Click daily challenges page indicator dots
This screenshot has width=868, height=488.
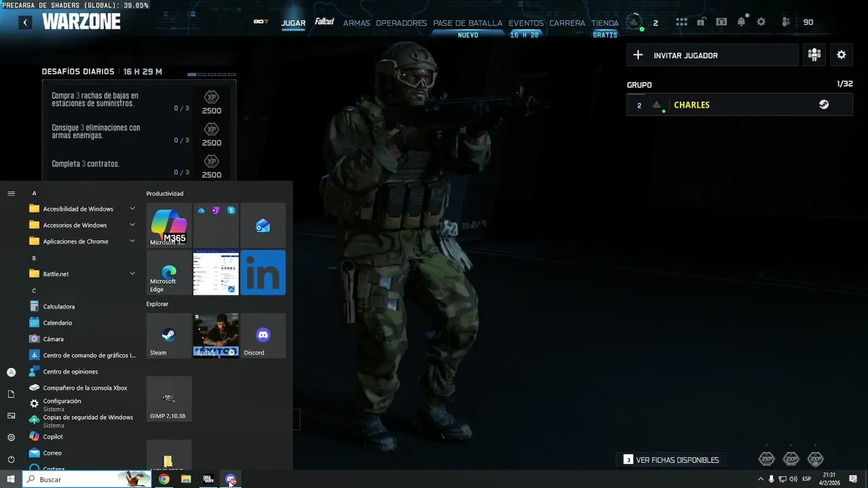(212, 75)
